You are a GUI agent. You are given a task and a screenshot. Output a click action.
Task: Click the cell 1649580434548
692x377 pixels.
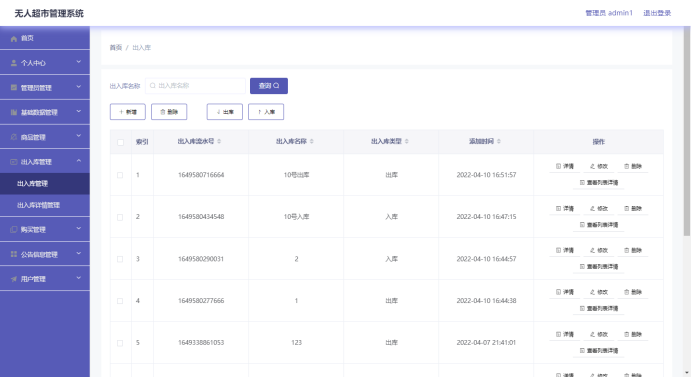pyautogui.click(x=201, y=217)
